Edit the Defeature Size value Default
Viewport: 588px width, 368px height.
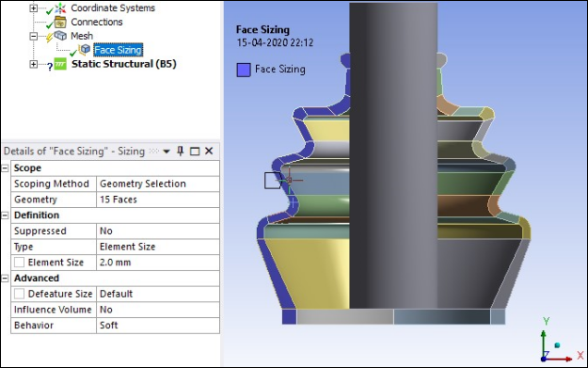tap(158, 294)
